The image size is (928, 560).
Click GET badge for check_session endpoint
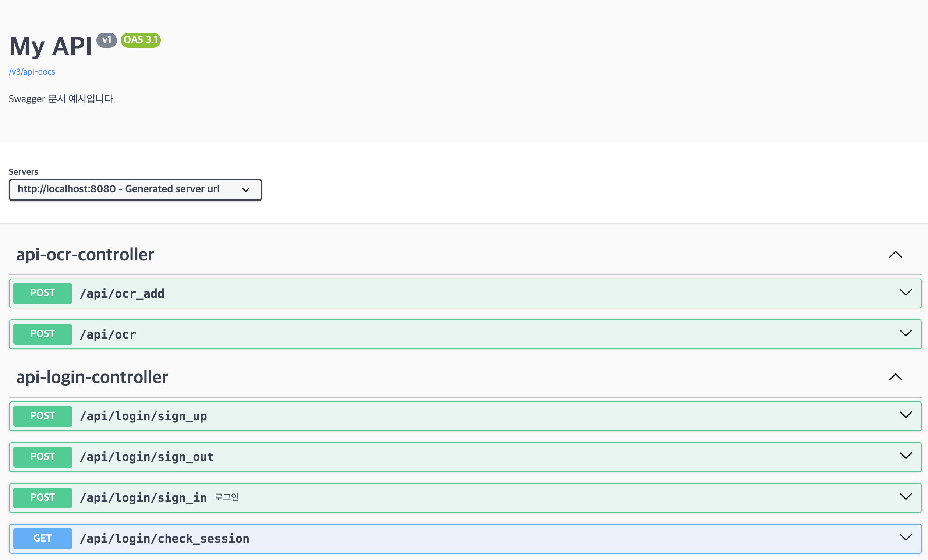coord(43,539)
